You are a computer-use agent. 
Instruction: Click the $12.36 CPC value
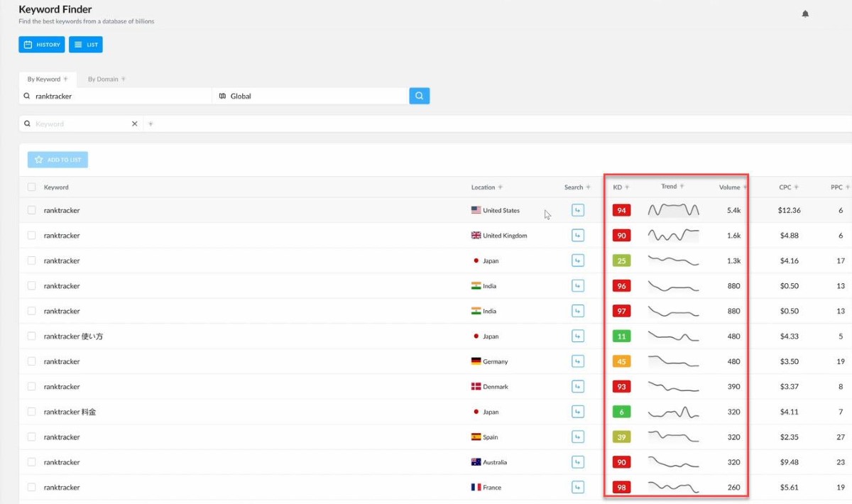coord(789,210)
